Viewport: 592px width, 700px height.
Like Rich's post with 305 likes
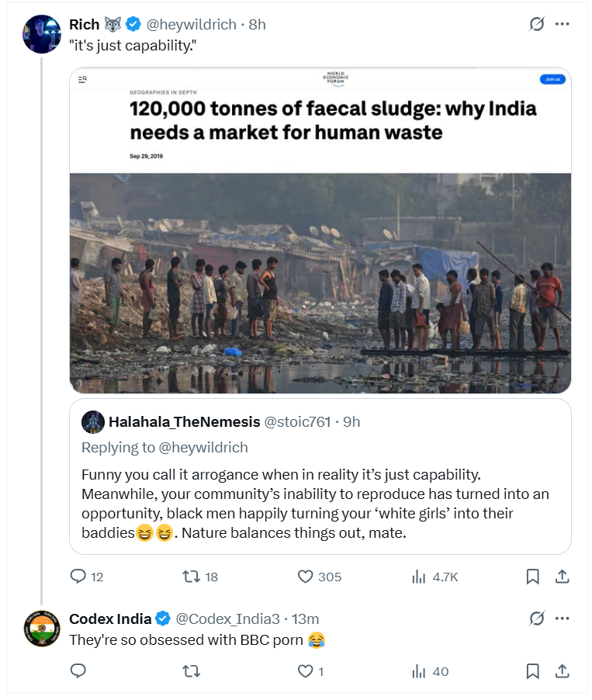pyautogui.click(x=306, y=577)
